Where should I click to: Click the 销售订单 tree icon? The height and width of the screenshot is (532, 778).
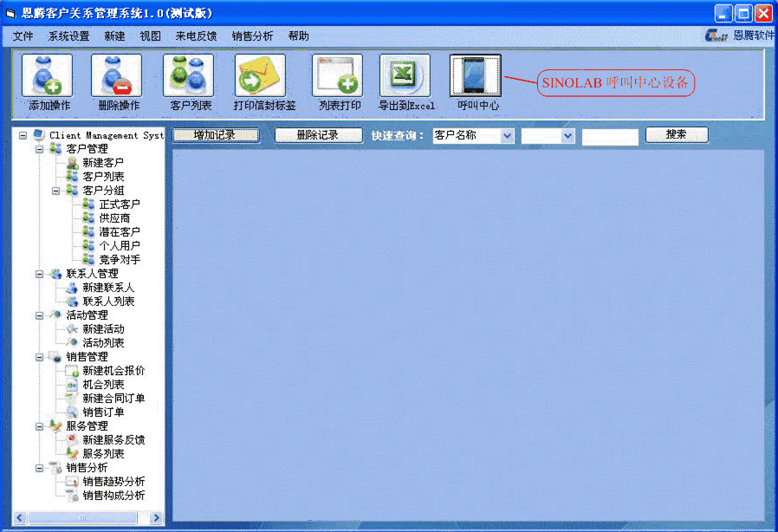tap(73, 412)
